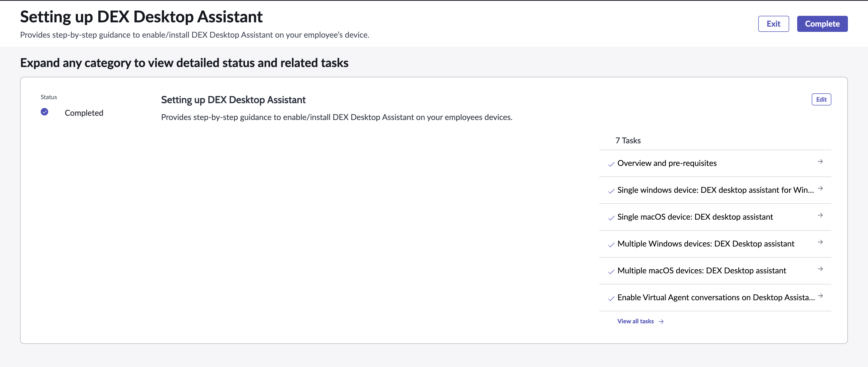The height and width of the screenshot is (367, 868).
Task: Open Overview and pre-requisites arrow
Action: click(820, 162)
